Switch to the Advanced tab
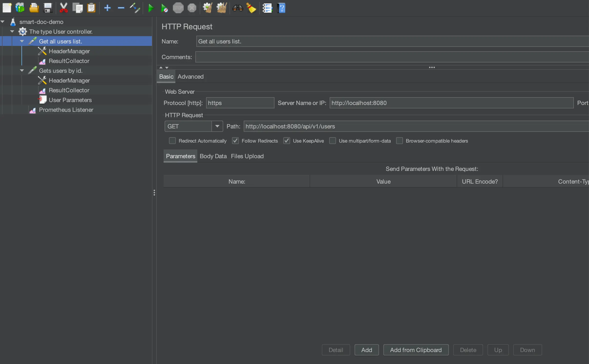The width and height of the screenshot is (589, 364). (x=190, y=77)
